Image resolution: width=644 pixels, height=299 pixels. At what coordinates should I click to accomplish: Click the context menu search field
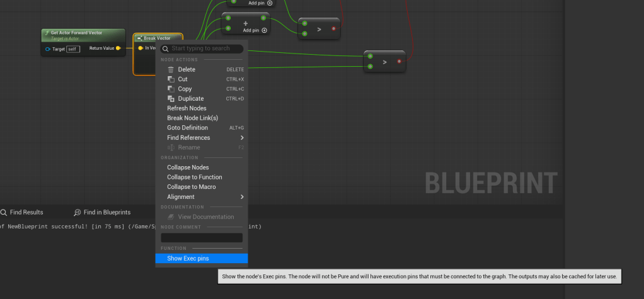[205, 48]
